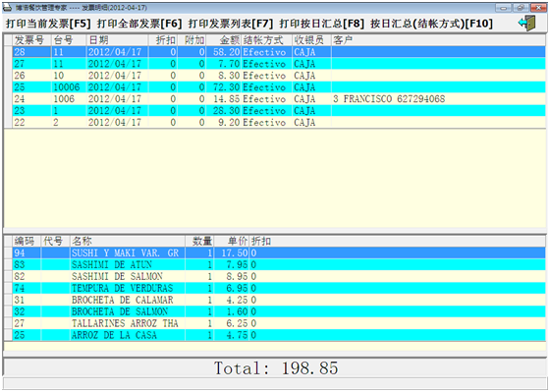The width and height of the screenshot is (550, 392).
Task: Click the 1.60 unit price cell
Action: [232, 311]
